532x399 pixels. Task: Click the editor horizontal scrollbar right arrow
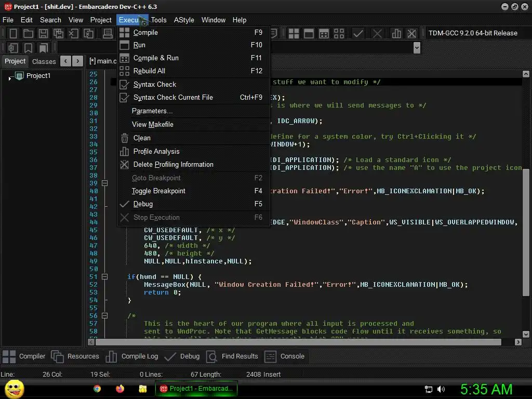click(518, 342)
